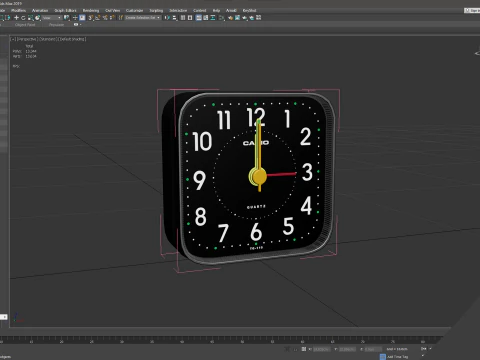This screenshot has width=480, height=360.
Task: Toggle Spinner Snap
Action: [x=112, y=18]
